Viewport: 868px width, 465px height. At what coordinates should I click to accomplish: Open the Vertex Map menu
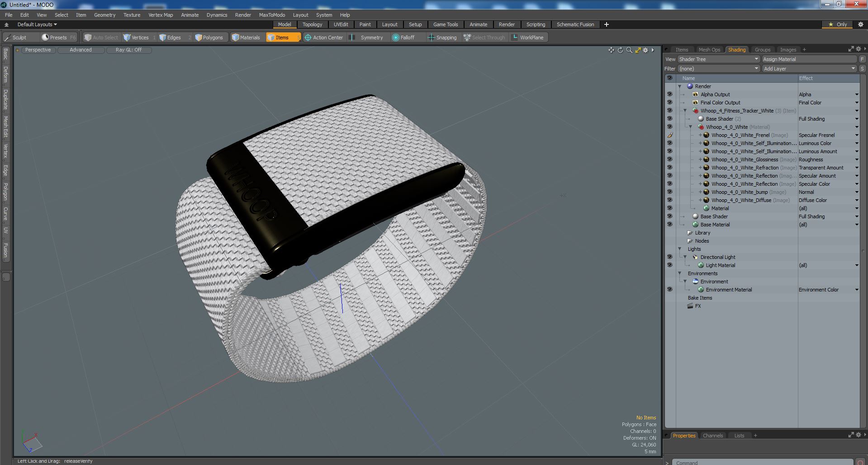point(161,15)
